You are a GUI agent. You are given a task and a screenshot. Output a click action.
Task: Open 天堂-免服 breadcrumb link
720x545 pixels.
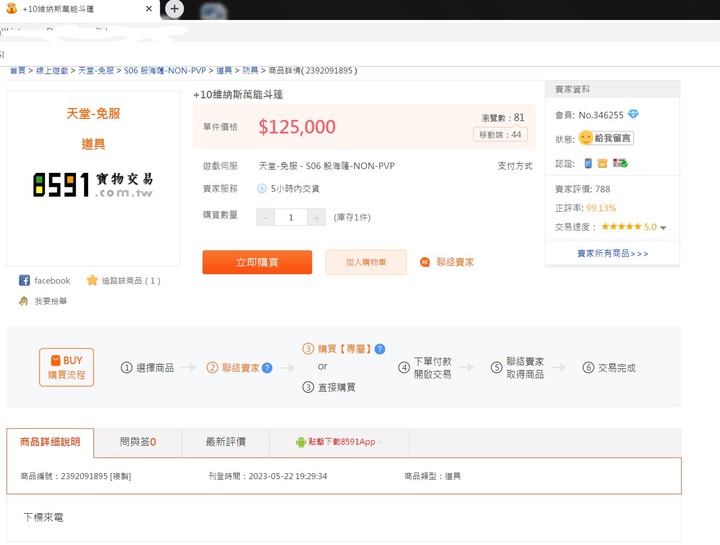coord(96,70)
